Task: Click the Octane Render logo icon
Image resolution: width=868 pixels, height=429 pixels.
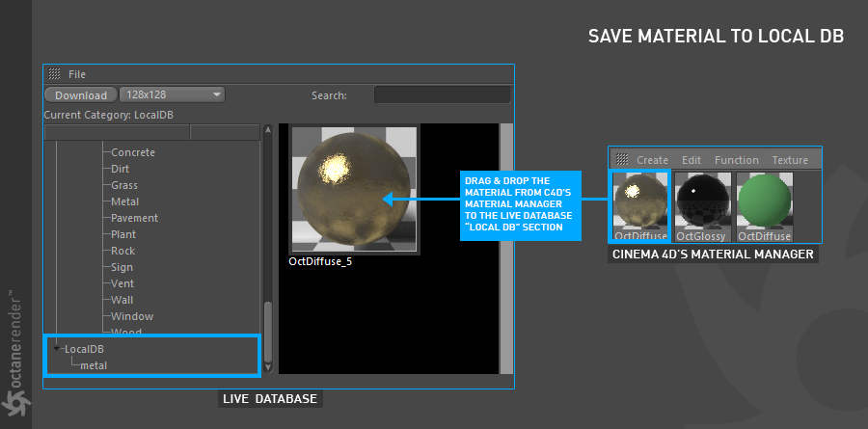Action: 15,402
